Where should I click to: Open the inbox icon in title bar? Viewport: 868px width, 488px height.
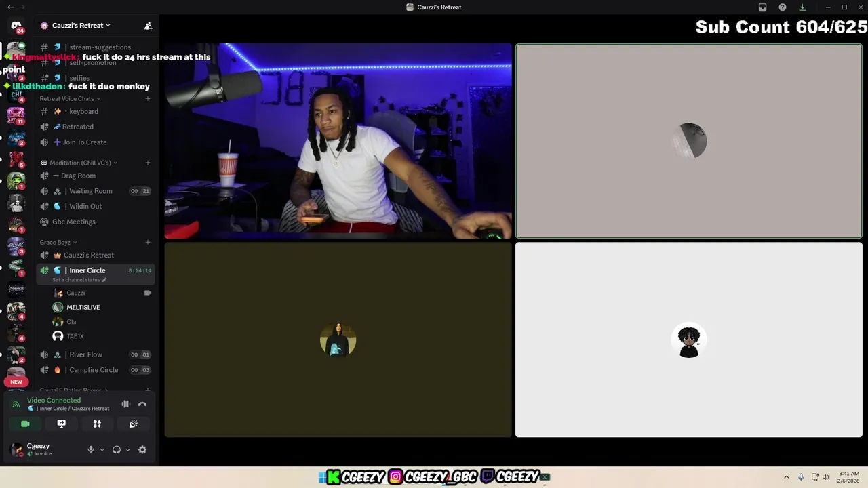pyautogui.click(x=762, y=7)
